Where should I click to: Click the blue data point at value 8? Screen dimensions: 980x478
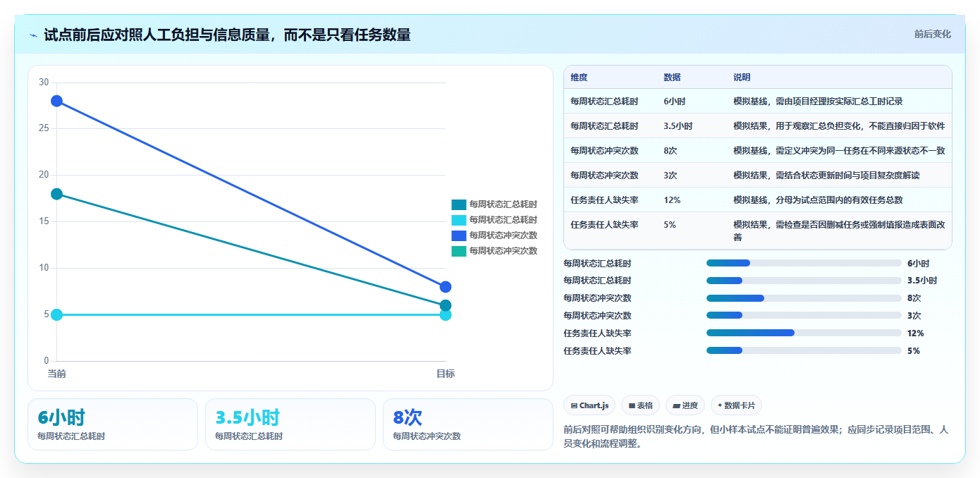(446, 287)
